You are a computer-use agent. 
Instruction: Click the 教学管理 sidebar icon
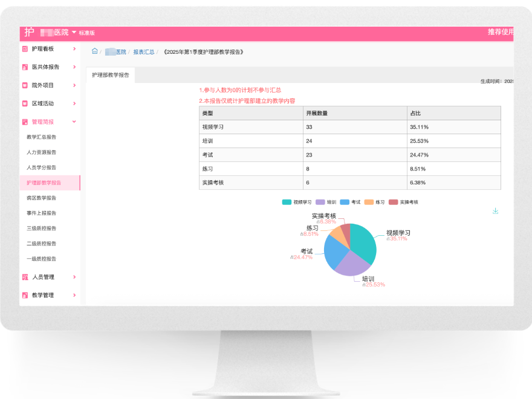point(25,295)
